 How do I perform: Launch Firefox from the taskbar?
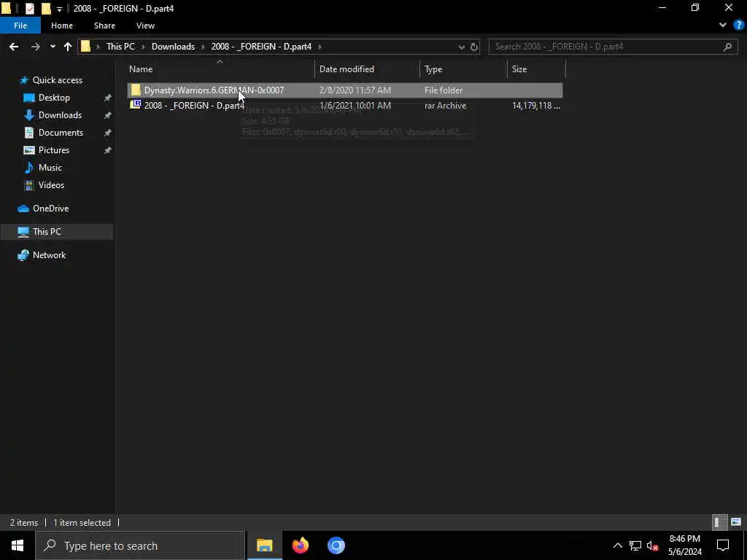point(300,545)
